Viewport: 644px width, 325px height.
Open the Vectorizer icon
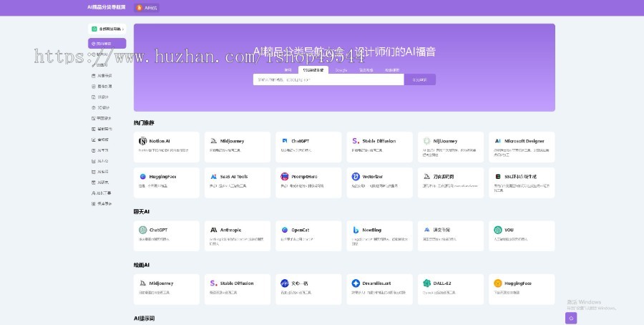[x=356, y=177]
